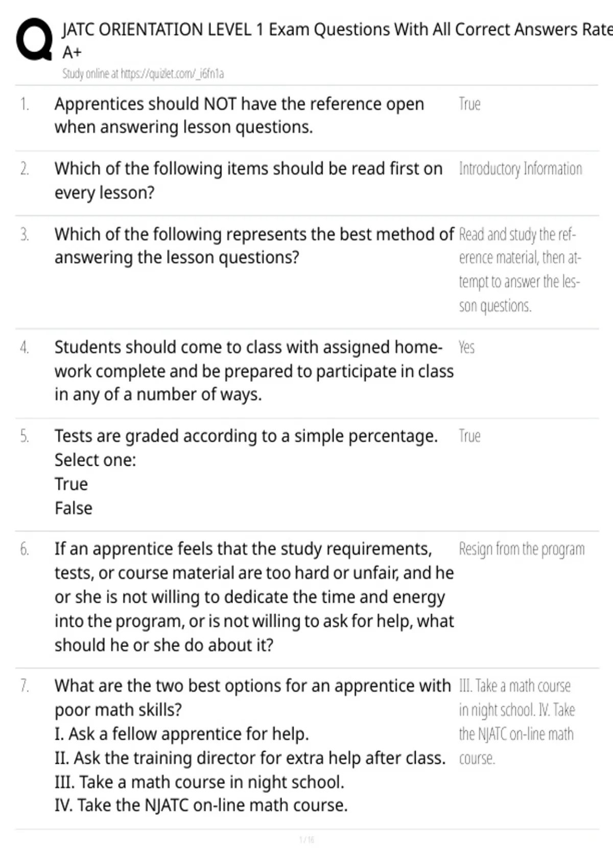Viewport: 613px width, 868px height.
Task: Click the Quizlet Q logo icon
Action: [34, 40]
